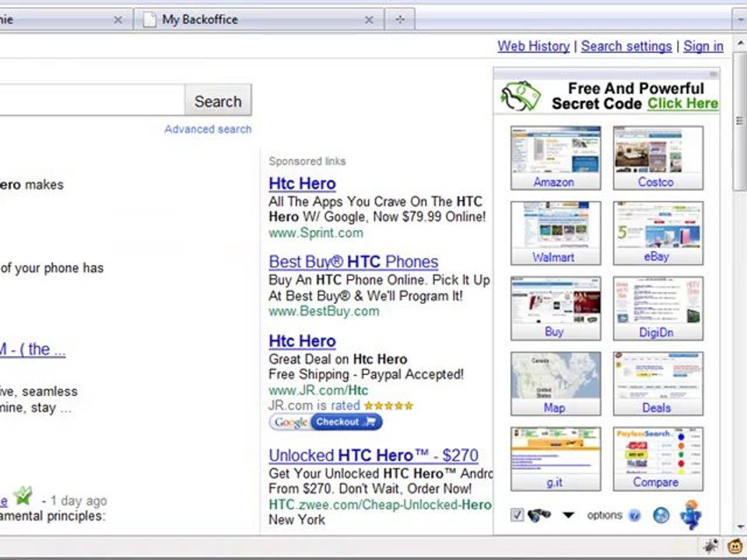Open the g.it thumbnail

556,459
